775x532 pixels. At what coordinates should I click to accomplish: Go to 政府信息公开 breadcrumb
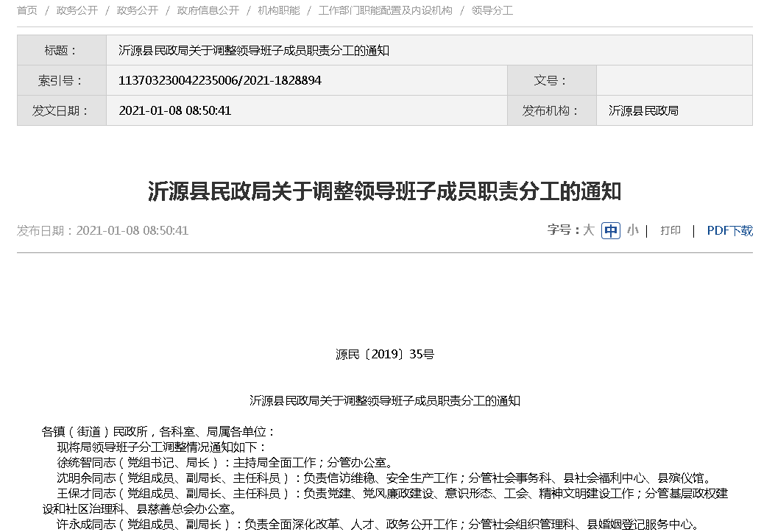coord(208,11)
